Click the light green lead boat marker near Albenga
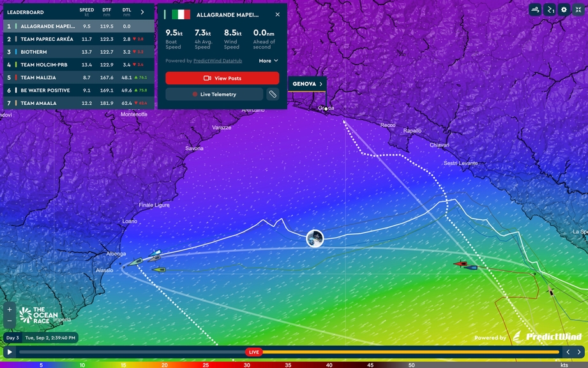Screen dimensions: 588x368 pos(135,261)
